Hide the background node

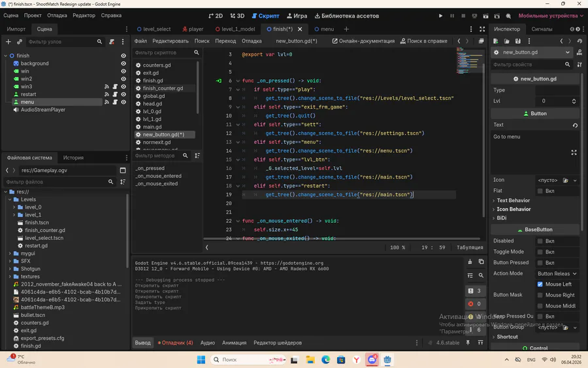[123, 63]
